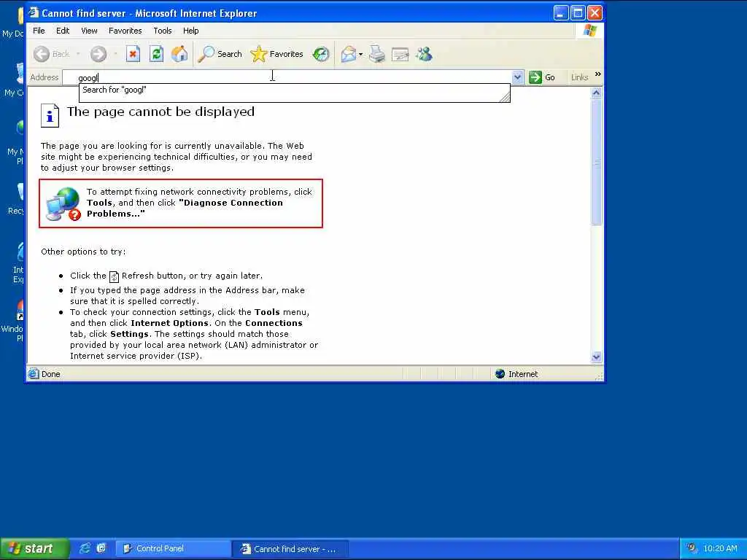This screenshot has width=747, height=560.
Task: Click the "Diagnose Connection Problems..." text
Action: click(185, 208)
